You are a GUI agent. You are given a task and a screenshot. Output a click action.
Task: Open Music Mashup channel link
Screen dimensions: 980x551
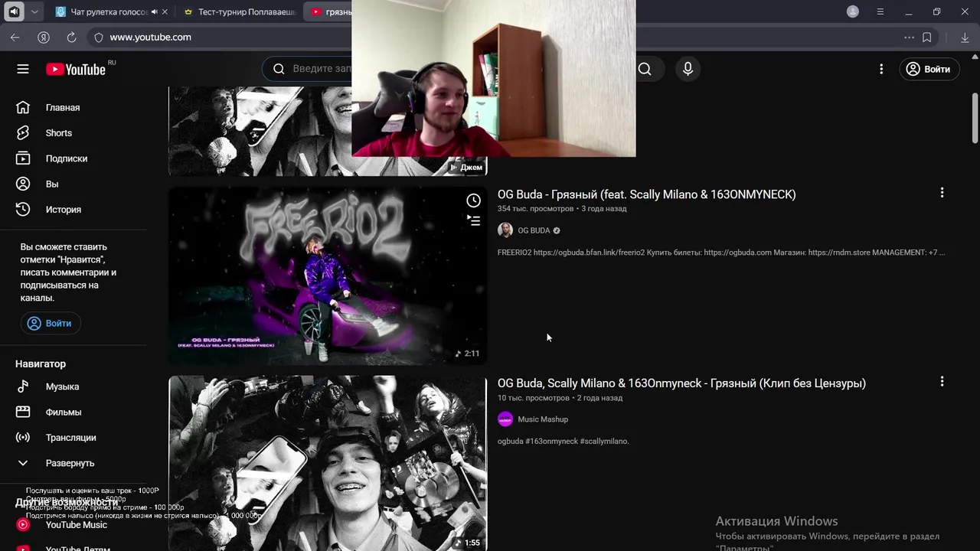[x=543, y=419]
